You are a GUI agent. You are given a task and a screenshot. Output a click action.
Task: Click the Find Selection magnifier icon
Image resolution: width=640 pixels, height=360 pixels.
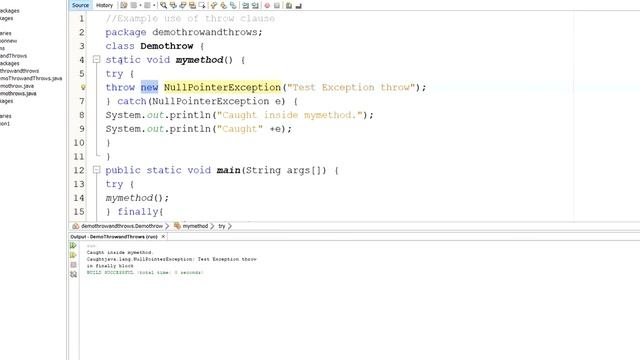(163, 5)
